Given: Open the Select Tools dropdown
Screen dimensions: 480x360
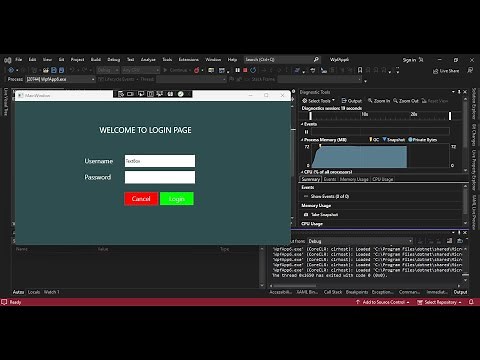Looking at the screenshot, I should point(318,101).
